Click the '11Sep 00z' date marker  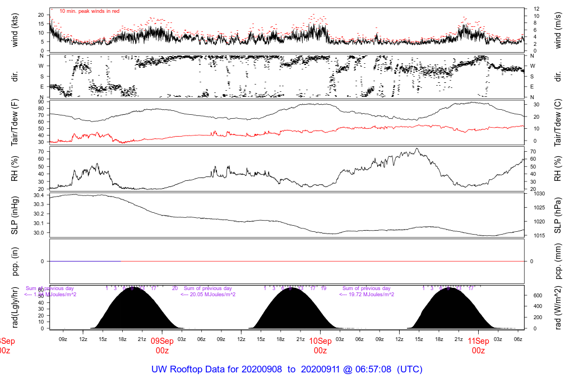tap(479, 346)
